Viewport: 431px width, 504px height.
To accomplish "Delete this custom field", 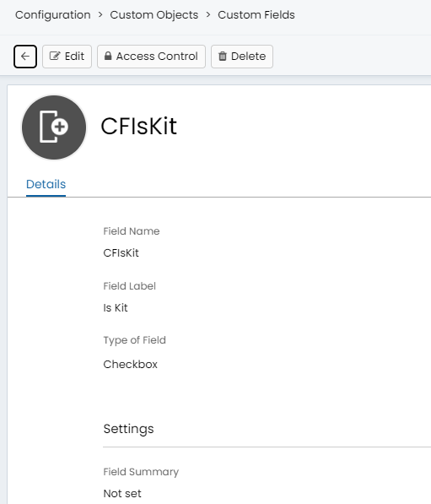I will 242,57.
